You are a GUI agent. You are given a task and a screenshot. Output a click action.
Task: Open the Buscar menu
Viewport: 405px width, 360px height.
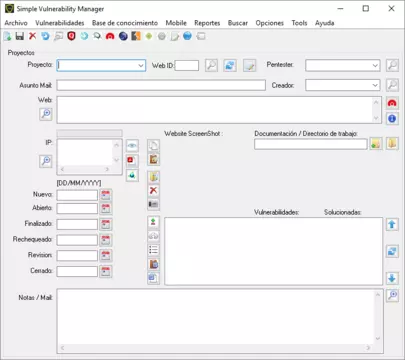point(238,23)
